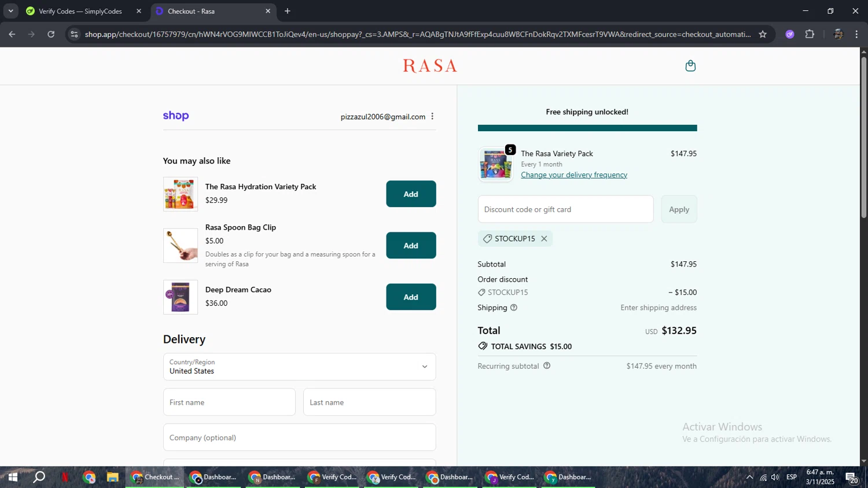Viewport: 868px width, 488px height.
Task: Open network status icon in system tray
Action: coord(763,477)
